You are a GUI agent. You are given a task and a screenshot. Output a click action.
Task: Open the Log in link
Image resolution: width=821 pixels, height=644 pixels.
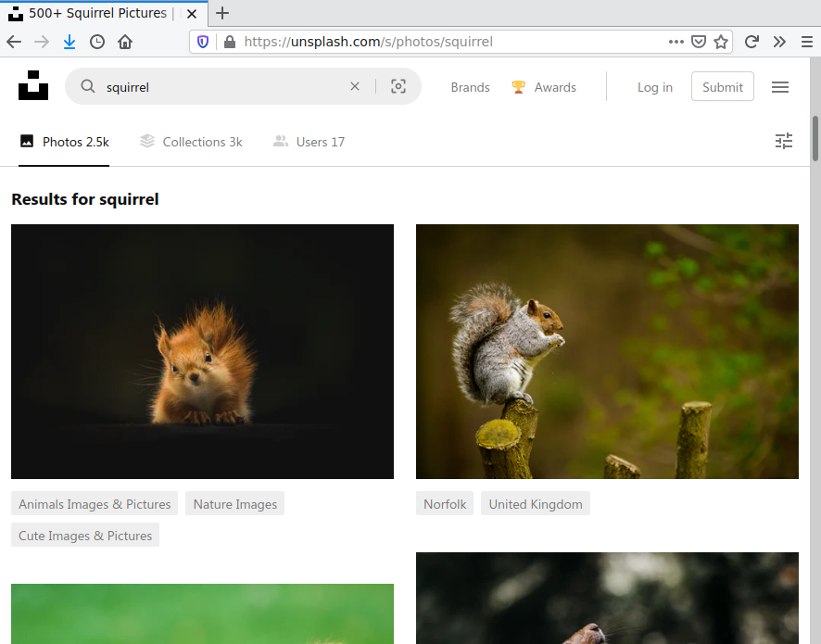(654, 87)
